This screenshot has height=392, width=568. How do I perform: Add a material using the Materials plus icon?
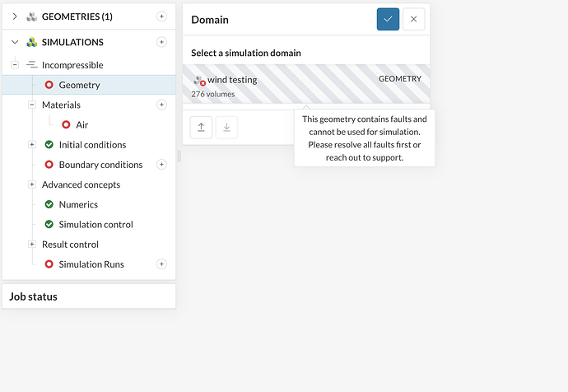pyautogui.click(x=161, y=105)
